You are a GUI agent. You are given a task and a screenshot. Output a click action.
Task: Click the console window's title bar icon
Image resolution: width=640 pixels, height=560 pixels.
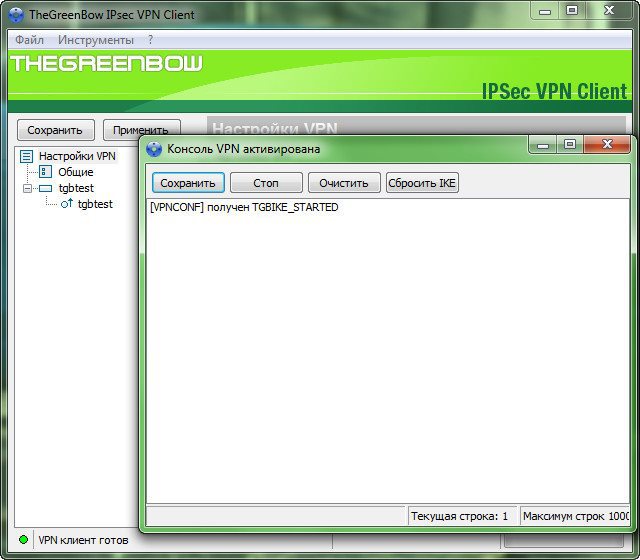pos(154,149)
